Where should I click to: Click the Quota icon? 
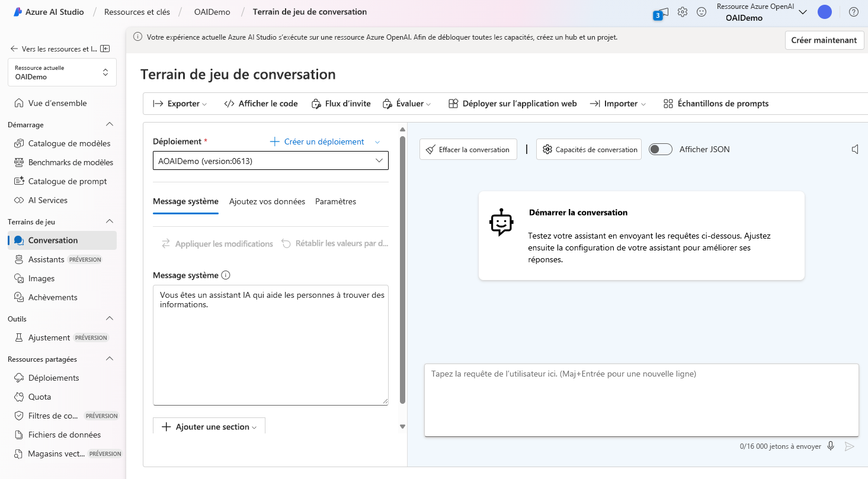(x=19, y=397)
